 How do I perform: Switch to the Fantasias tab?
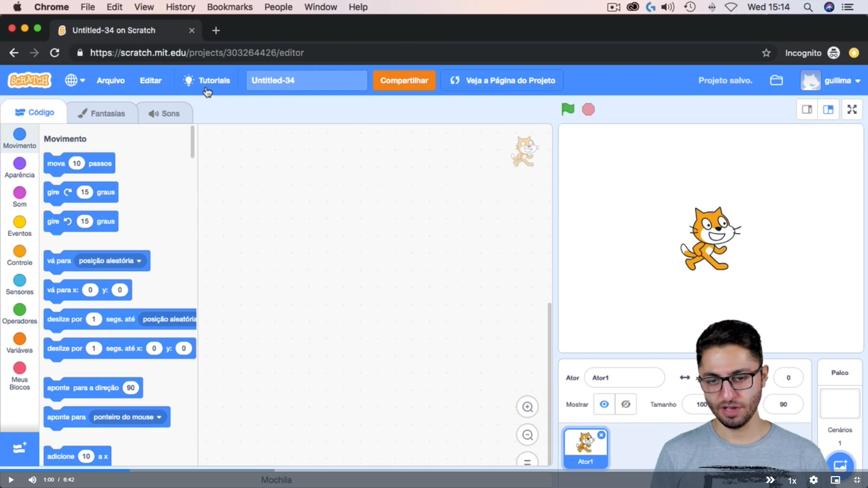[x=101, y=113]
